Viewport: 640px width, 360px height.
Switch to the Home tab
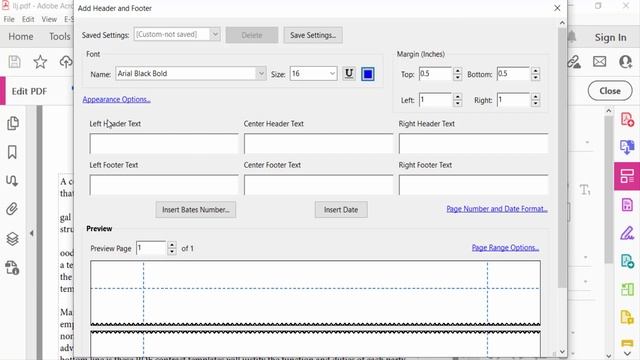tap(21, 37)
